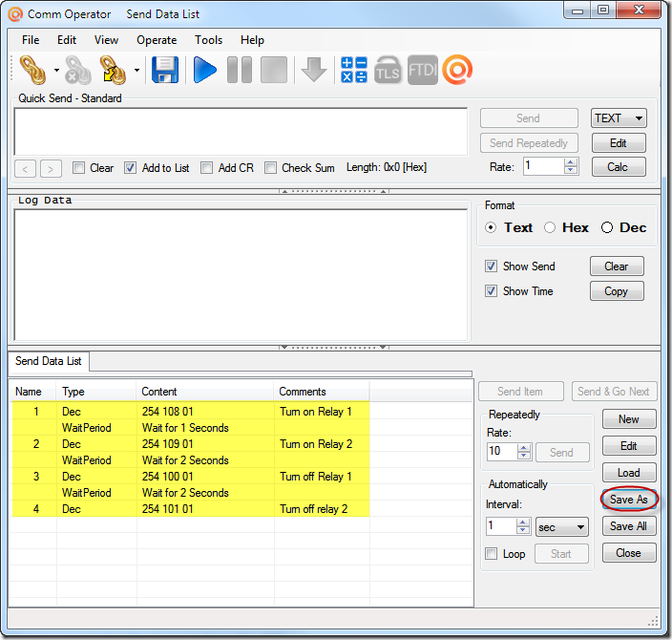Click previous quick send arrow button
Screen dimensions: 672x640
point(25,168)
